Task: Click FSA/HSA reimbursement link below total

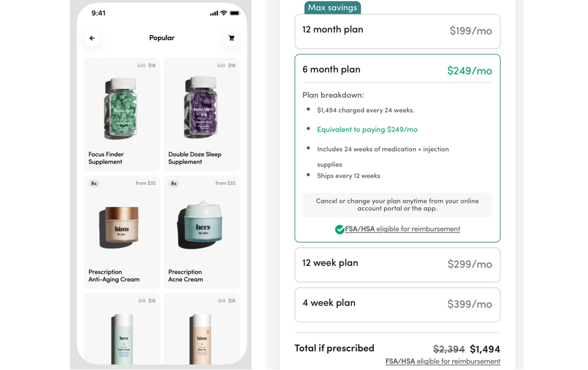Action: coord(443,361)
